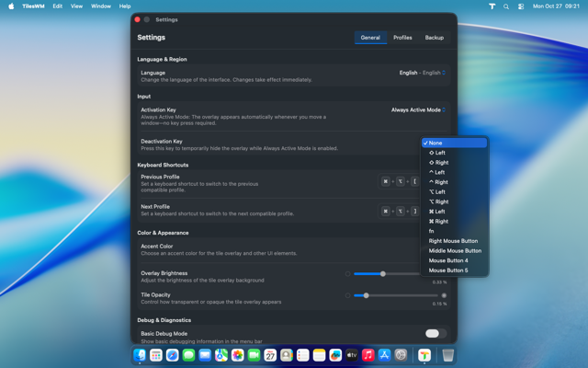Open Photos app in dock
The image size is (588, 368).
[x=238, y=355]
